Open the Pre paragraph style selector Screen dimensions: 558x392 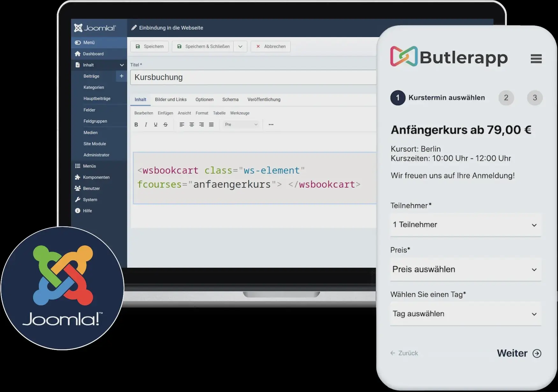coord(241,124)
